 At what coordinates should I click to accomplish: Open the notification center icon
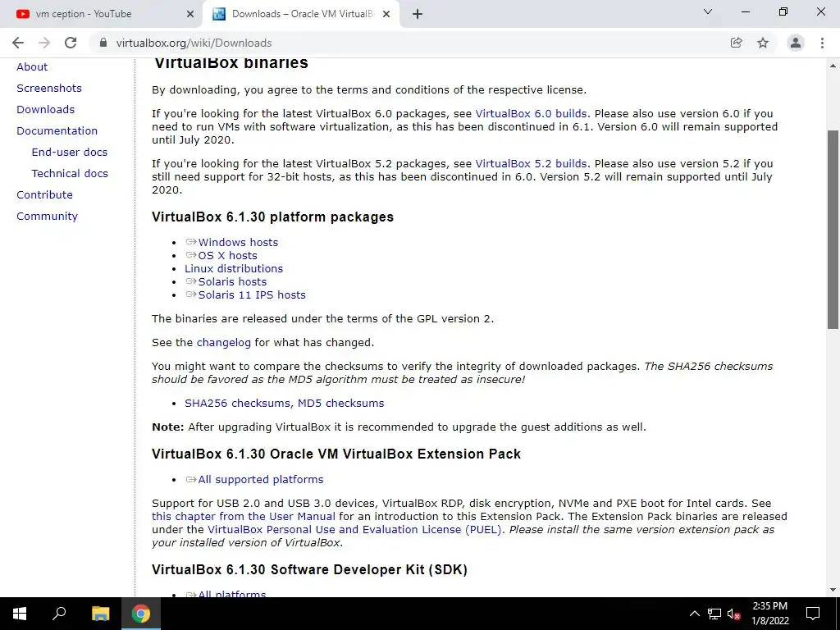click(x=813, y=614)
